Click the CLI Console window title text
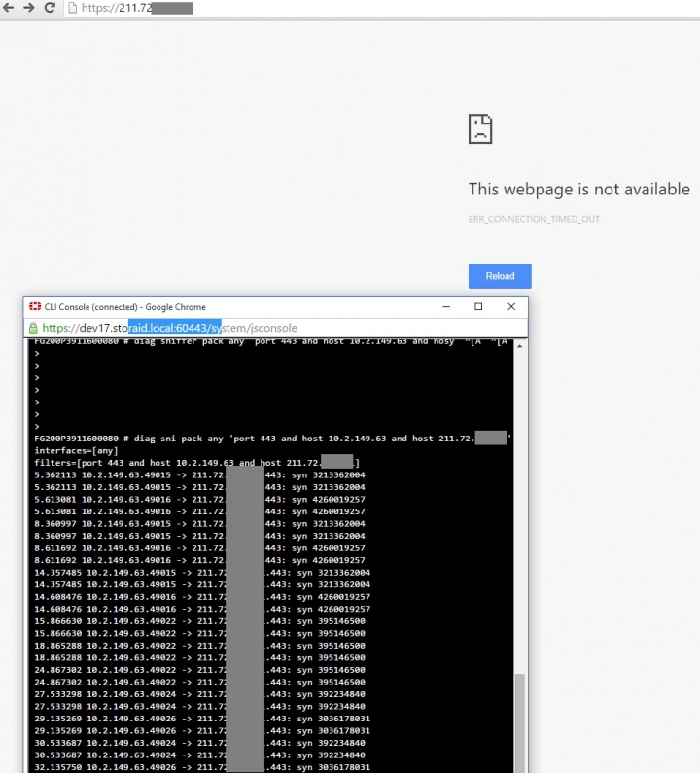Image resolution: width=700 pixels, height=773 pixels. (x=125, y=307)
